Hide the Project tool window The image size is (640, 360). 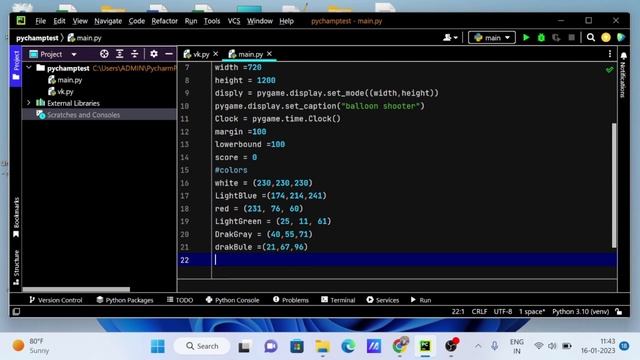click(169, 54)
